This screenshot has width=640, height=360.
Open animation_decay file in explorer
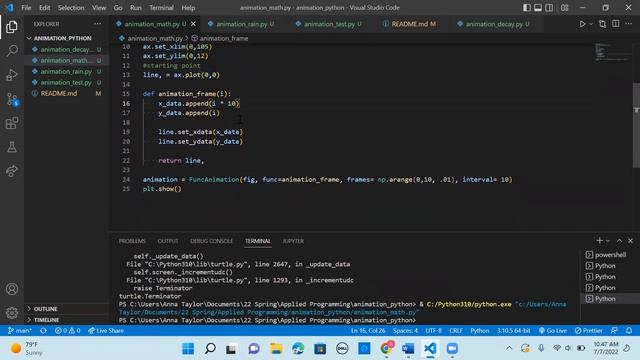coord(67,49)
